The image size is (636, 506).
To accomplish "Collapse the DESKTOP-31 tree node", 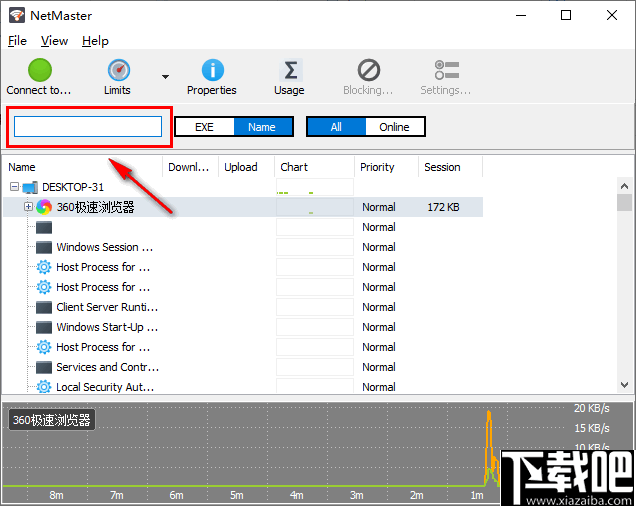I will 15,187.
